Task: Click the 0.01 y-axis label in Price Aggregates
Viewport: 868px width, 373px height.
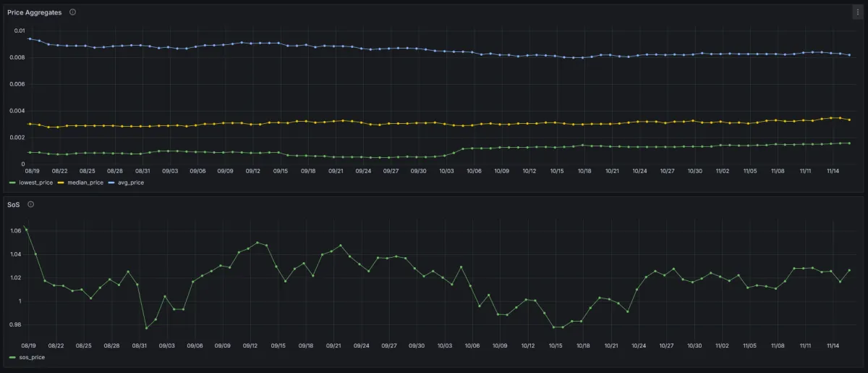Action: click(x=19, y=31)
